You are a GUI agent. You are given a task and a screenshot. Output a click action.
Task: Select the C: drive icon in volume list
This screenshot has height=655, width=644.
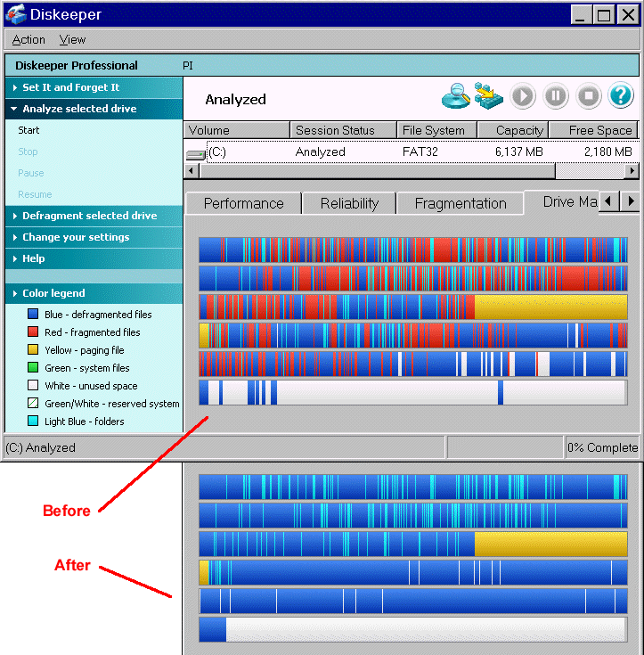point(195,155)
